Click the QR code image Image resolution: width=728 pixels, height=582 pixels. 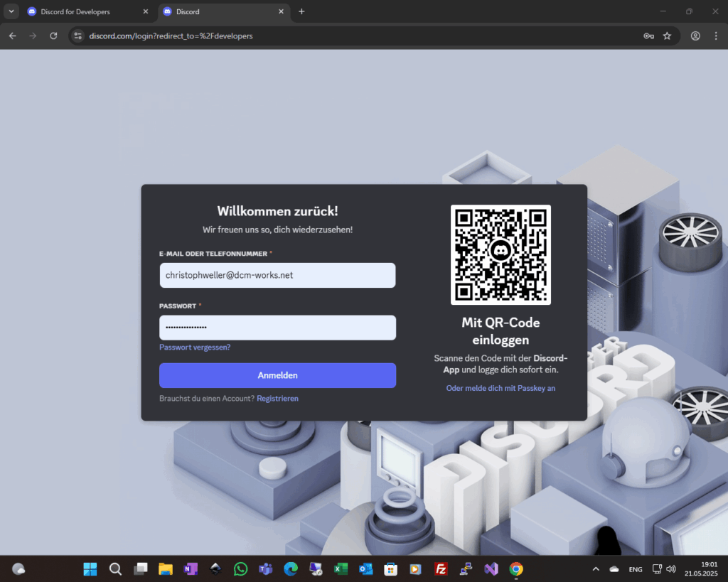[500, 255]
